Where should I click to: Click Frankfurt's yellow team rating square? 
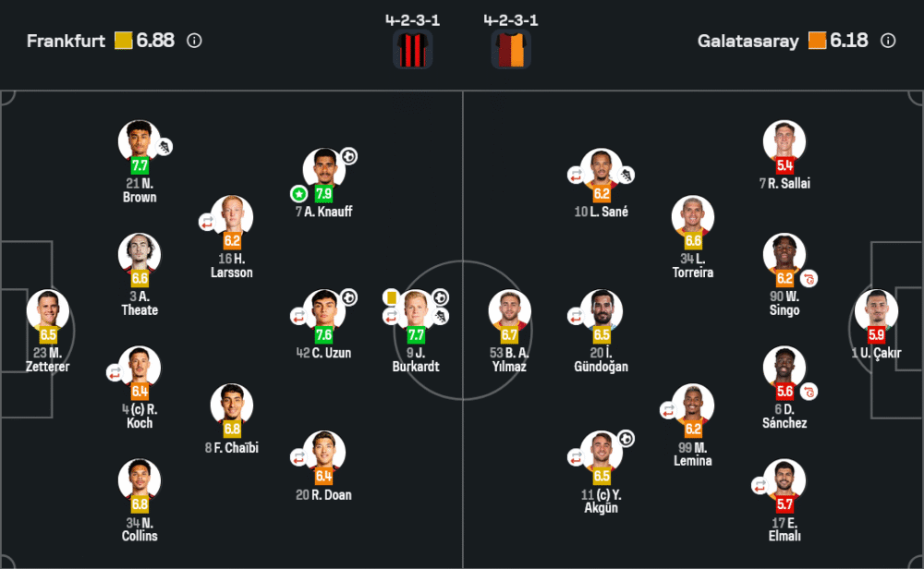(x=123, y=41)
